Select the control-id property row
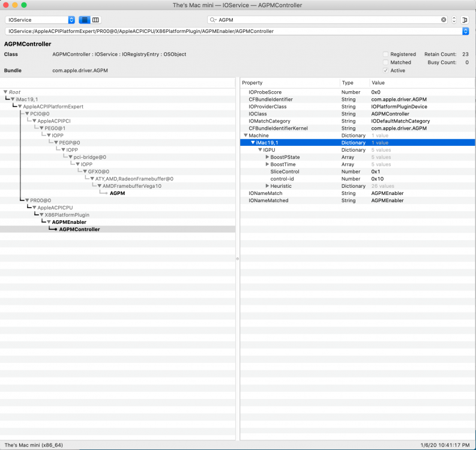 point(358,179)
